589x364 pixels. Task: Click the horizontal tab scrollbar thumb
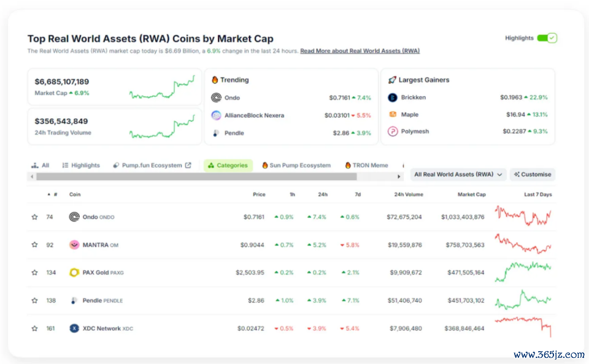[196, 176]
